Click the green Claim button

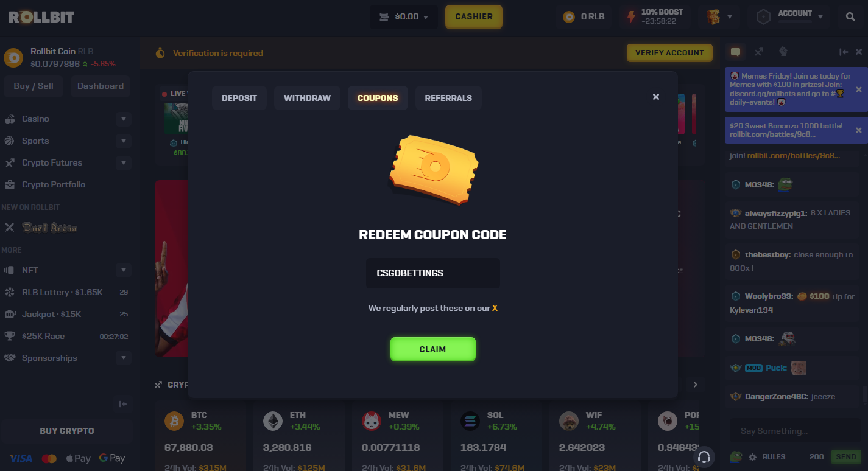(432, 349)
